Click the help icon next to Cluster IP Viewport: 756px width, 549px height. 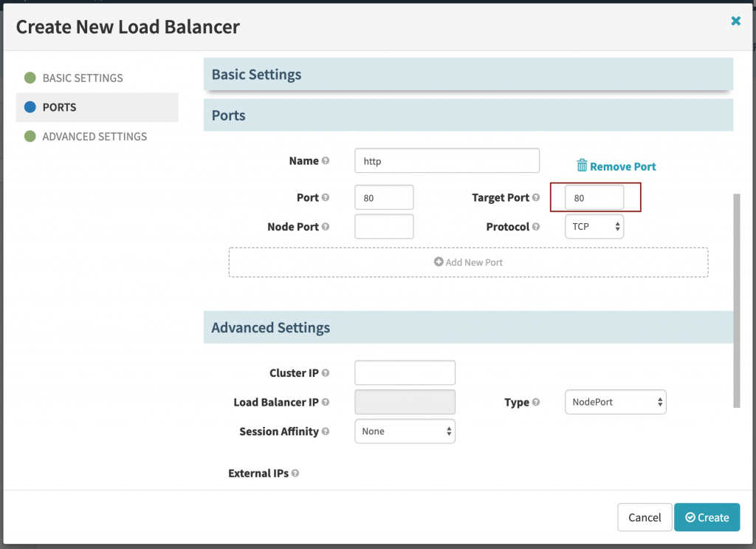[326, 373]
